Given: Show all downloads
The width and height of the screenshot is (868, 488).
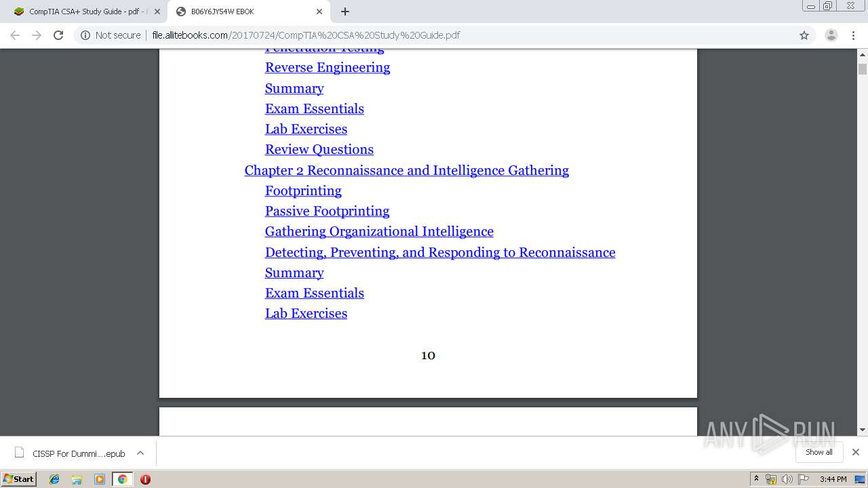Looking at the screenshot, I should 818,452.
